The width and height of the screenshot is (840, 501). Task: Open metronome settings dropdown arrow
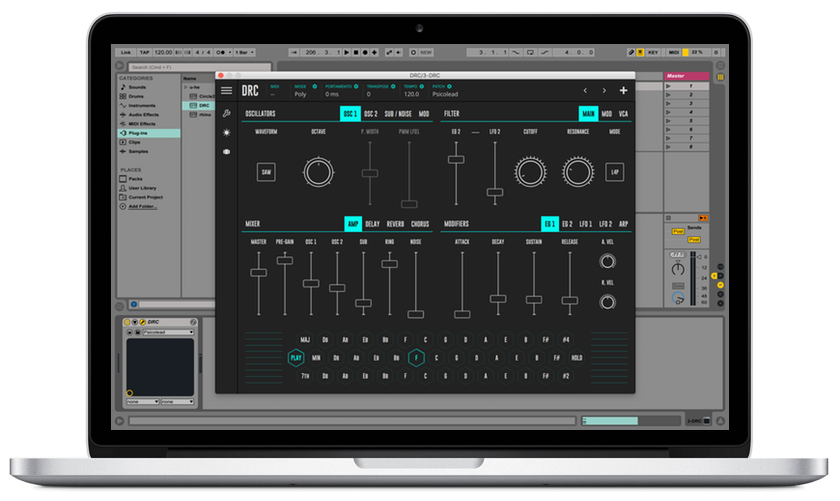230,53
